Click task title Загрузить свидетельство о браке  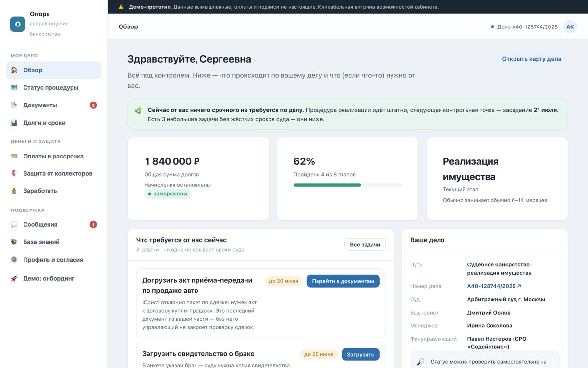(x=198, y=354)
